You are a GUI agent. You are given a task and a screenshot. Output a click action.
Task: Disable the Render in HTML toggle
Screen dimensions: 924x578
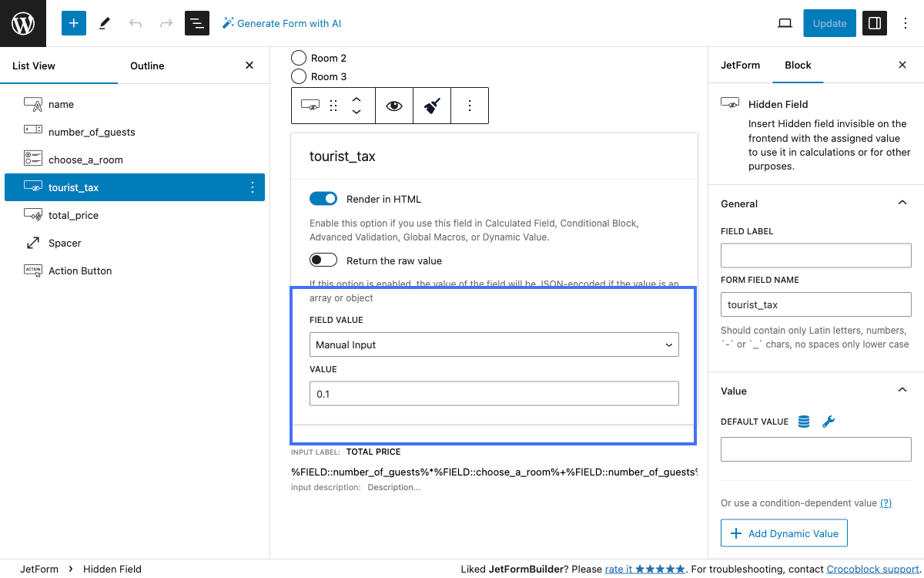coord(323,199)
